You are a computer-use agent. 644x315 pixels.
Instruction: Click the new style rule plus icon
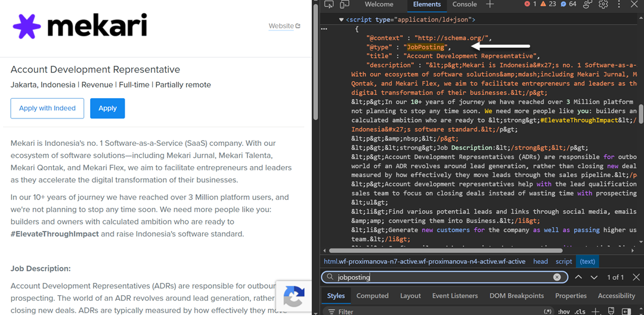(596, 311)
